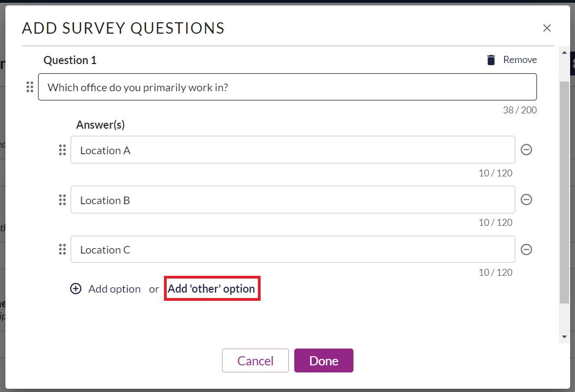Confirm the survey questions with Done
This screenshot has height=392, width=575.
coord(324,361)
